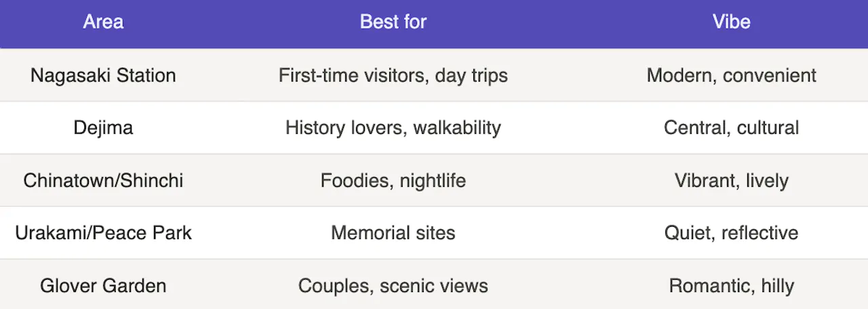Click the Area column header

click(103, 22)
